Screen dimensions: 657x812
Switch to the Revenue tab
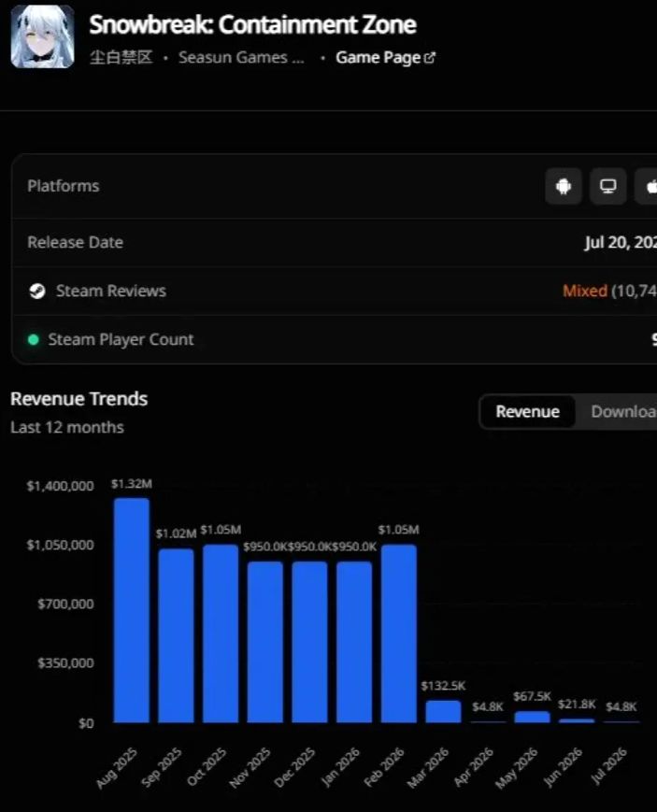click(x=527, y=412)
